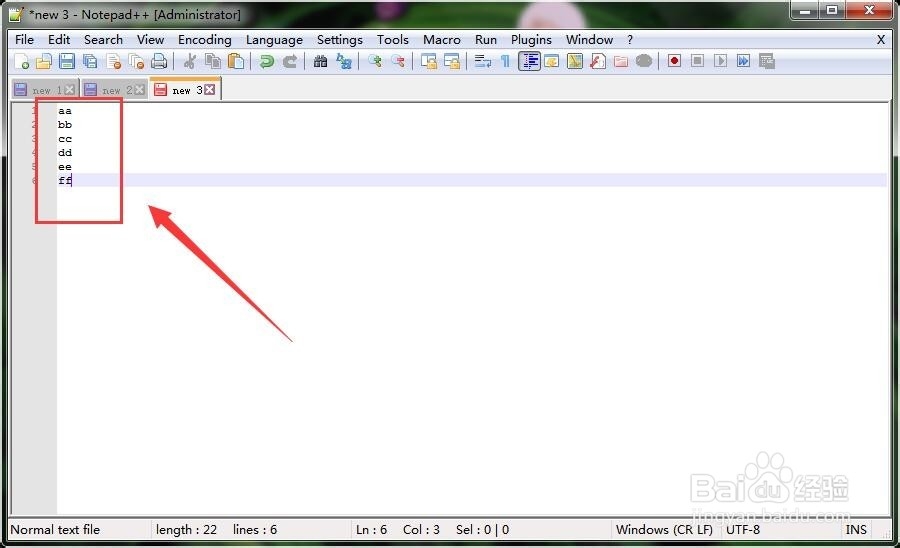
Task: Toggle the Document Map icon
Action: pyautogui.click(x=575, y=61)
